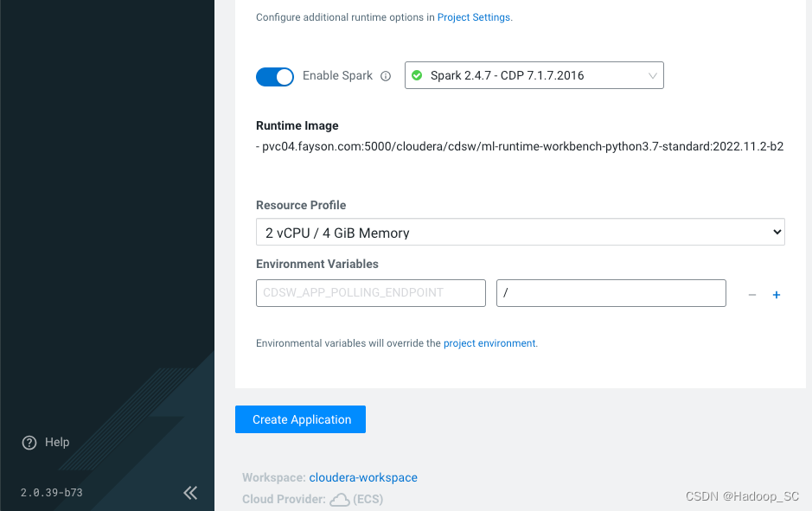
Task: Click the environment variable name field
Action: [x=371, y=293]
